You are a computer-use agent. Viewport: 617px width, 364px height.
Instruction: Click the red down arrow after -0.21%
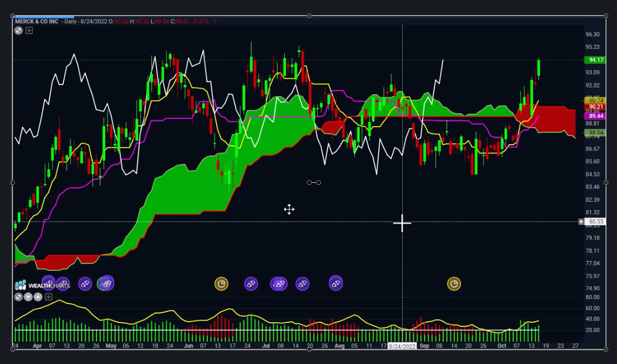(215, 21)
